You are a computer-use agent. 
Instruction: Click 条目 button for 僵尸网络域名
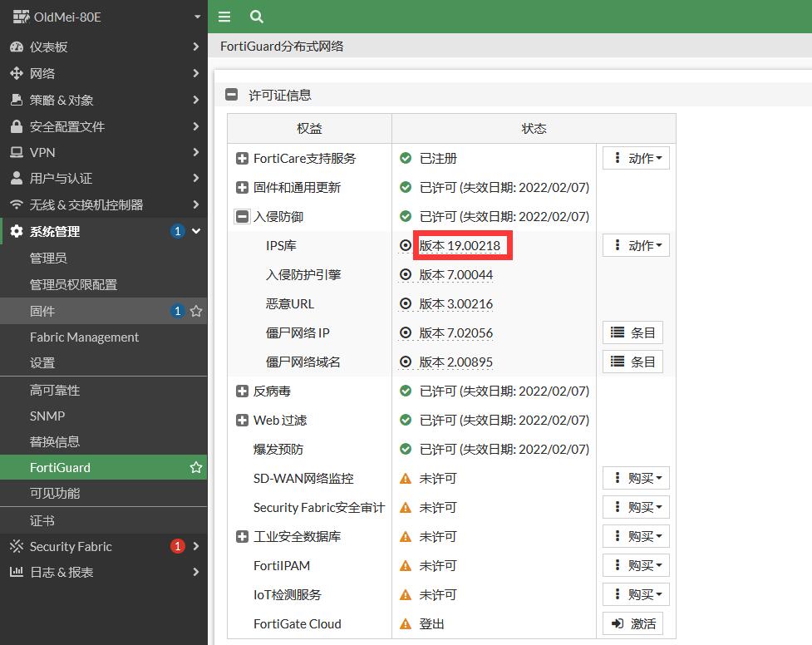(x=632, y=362)
